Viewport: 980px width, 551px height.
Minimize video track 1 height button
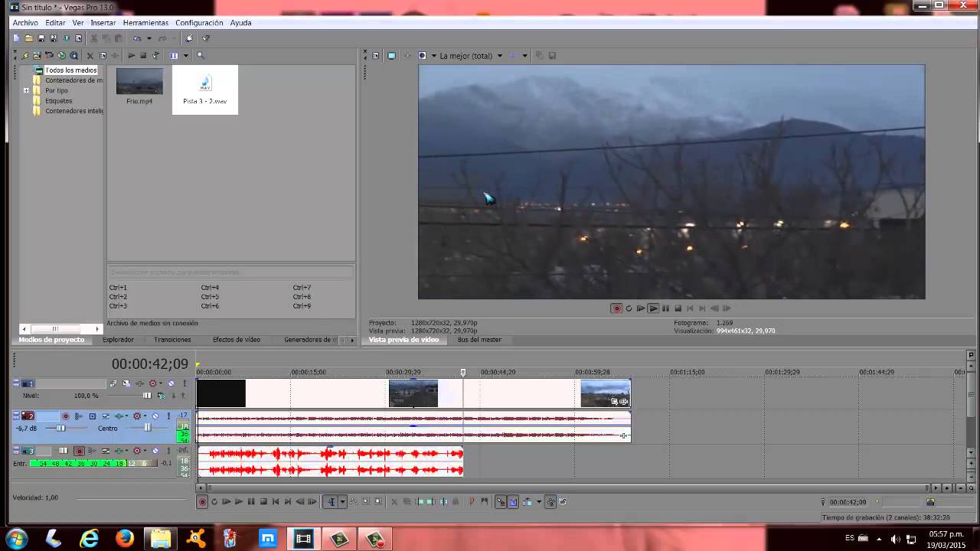pos(16,381)
